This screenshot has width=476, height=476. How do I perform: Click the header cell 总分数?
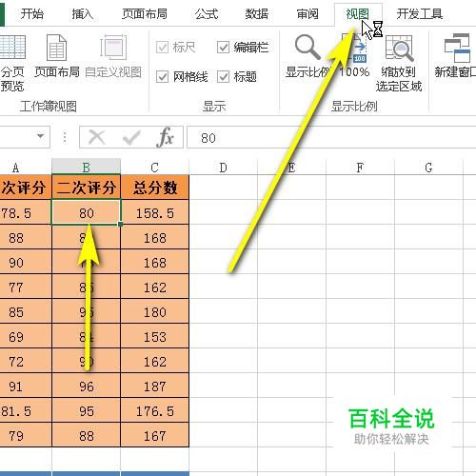point(155,188)
